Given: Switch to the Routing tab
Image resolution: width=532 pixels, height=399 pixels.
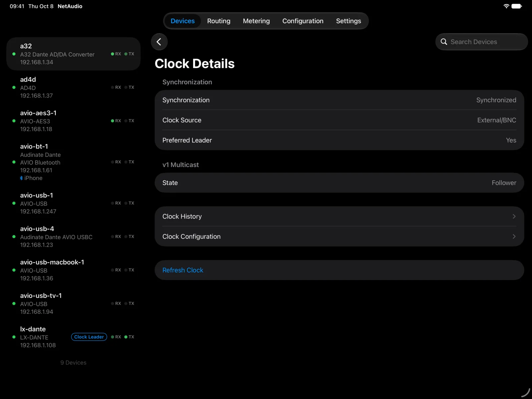Looking at the screenshot, I should click(x=219, y=21).
